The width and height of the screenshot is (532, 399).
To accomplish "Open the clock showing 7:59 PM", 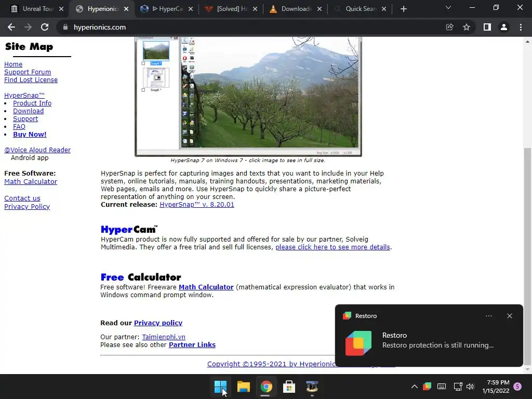I will point(496,387).
